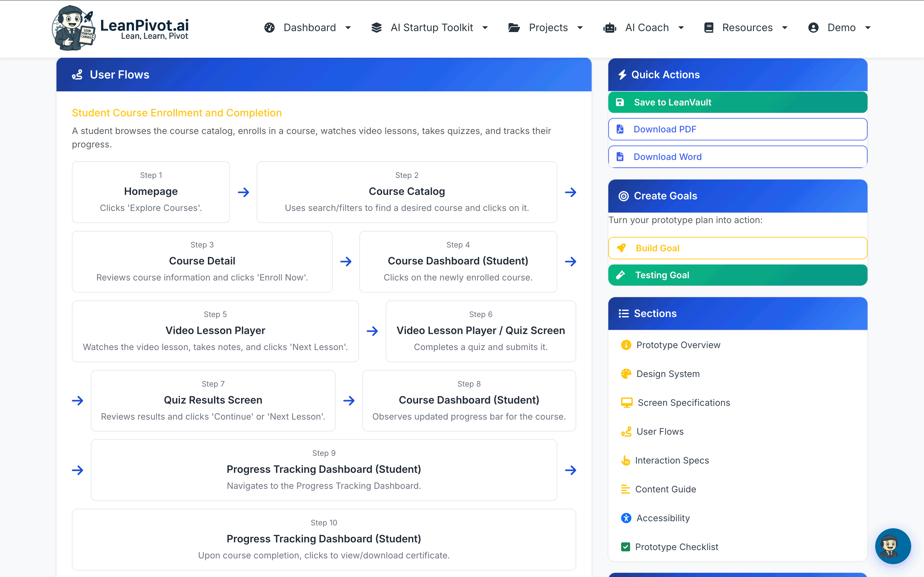The image size is (924, 577).
Task: Click the Accessibility icon in the sidebar
Action: tap(626, 518)
